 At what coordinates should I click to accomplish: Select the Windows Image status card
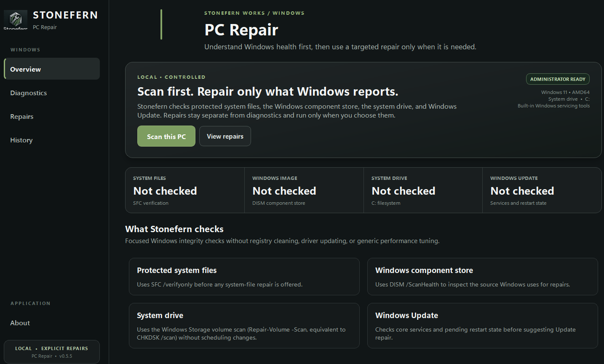coord(304,190)
